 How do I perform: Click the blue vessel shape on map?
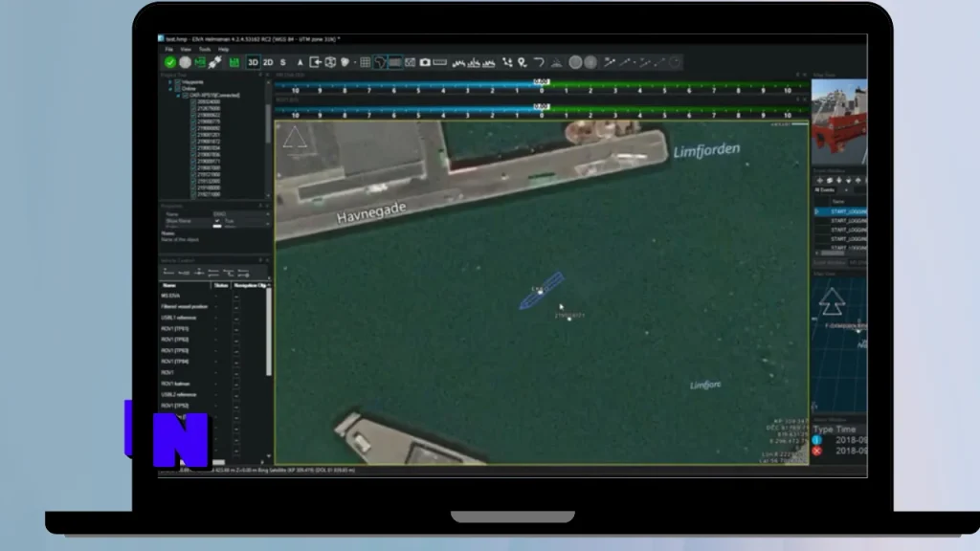pyautogui.click(x=542, y=291)
